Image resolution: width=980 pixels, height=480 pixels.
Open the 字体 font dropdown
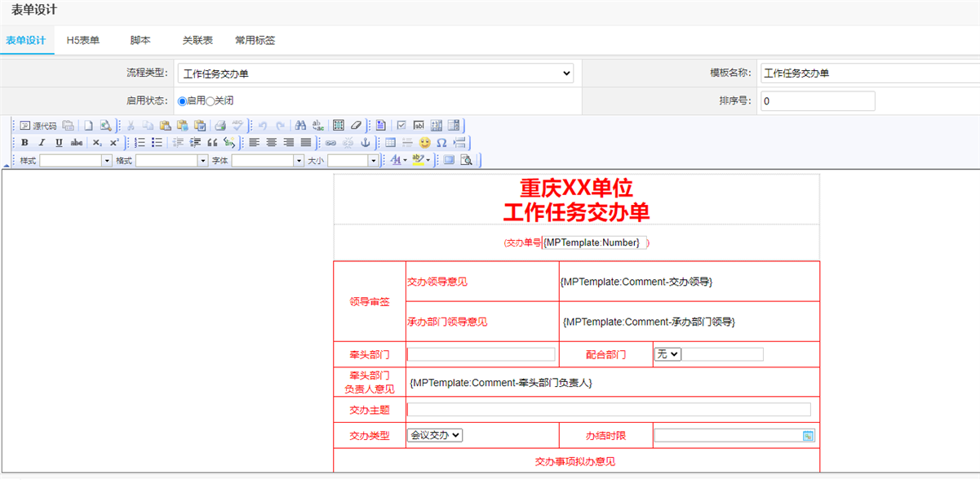(268, 161)
